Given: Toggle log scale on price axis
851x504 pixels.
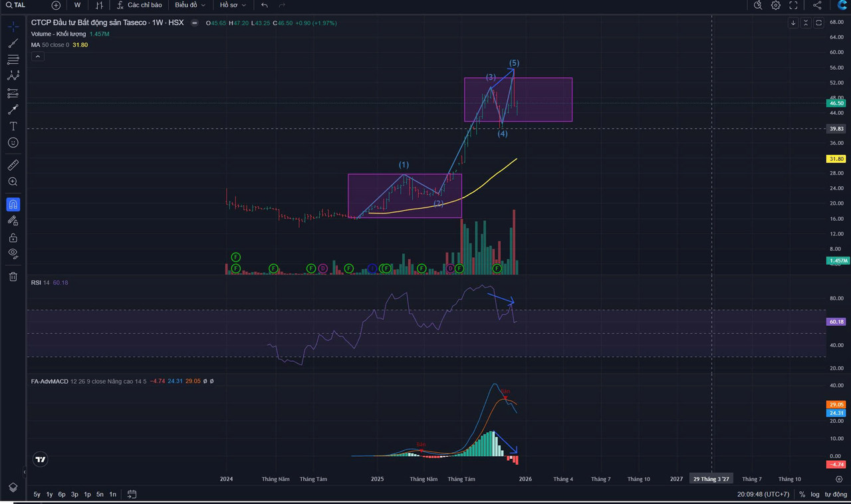Looking at the screenshot, I should click(x=815, y=494).
